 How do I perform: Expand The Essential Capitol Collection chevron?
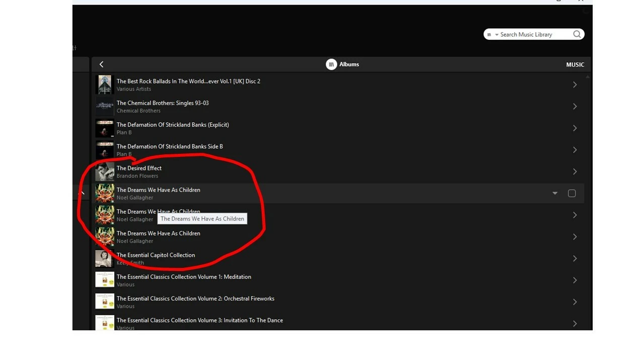[x=575, y=258]
